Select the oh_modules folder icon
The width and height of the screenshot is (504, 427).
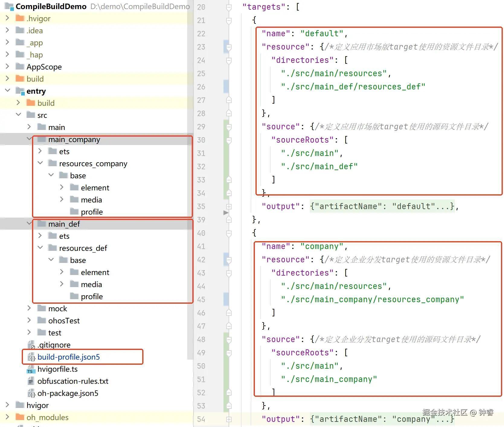point(20,417)
